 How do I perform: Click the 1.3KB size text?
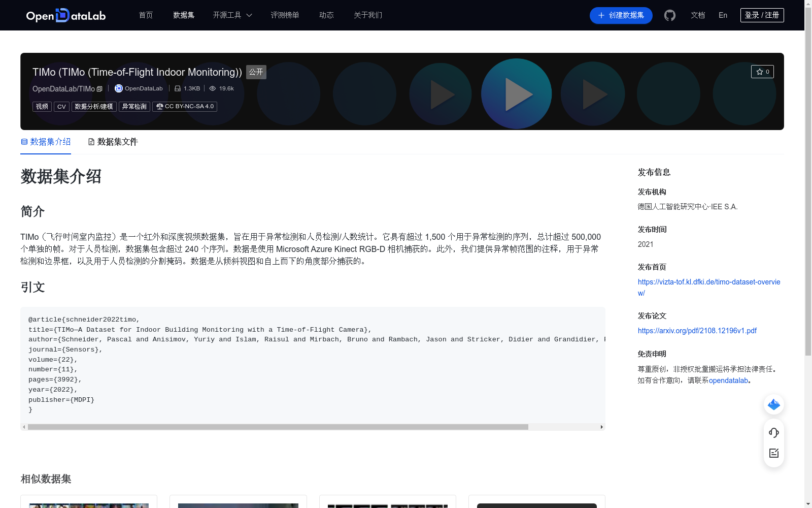(x=192, y=88)
